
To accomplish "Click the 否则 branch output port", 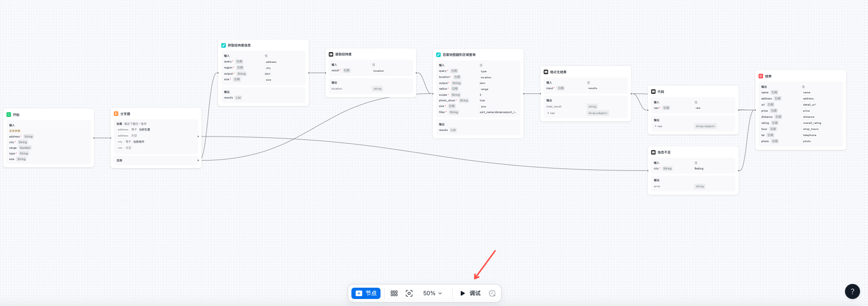I will (198, 161).
